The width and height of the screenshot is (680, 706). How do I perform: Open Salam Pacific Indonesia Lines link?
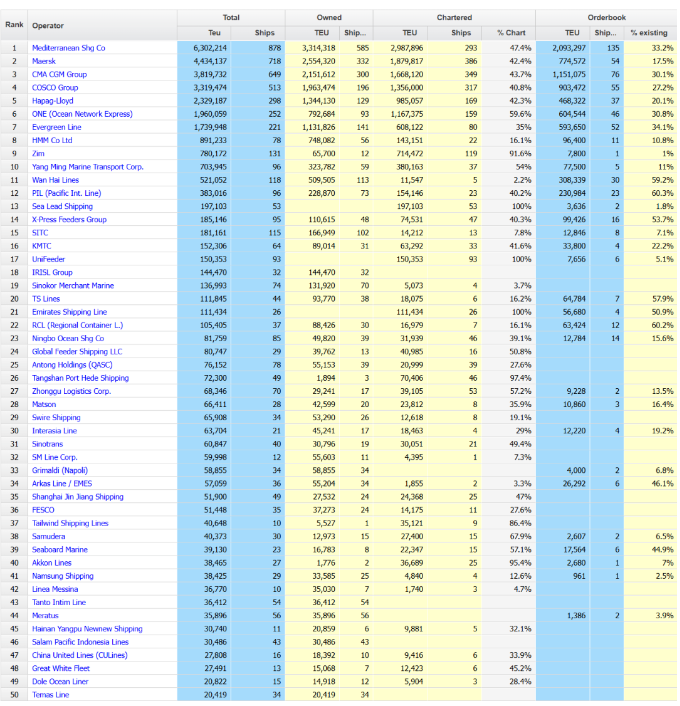(x=81, y=642)
